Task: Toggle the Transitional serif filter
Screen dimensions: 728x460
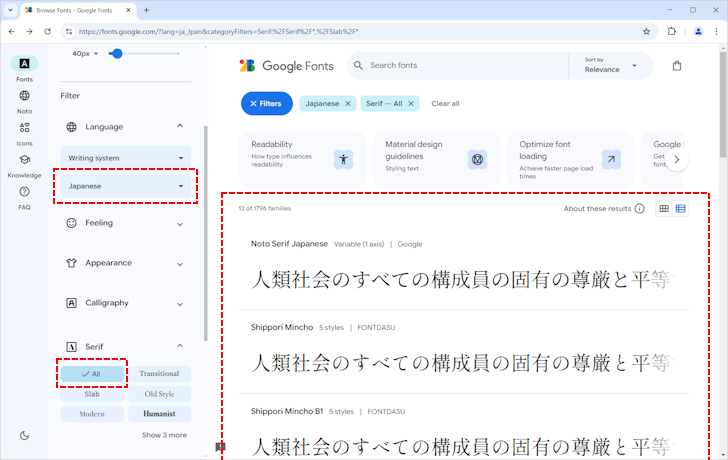Action: click(x=159, y=374)
